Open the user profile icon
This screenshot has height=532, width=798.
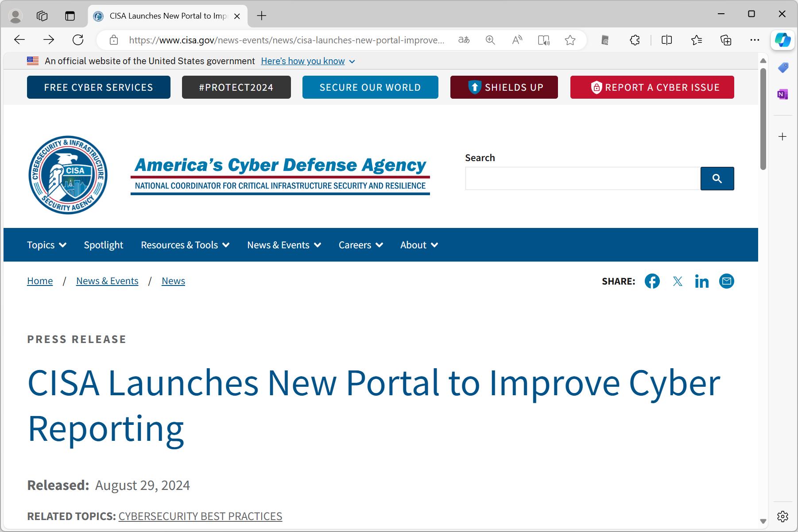16,16
